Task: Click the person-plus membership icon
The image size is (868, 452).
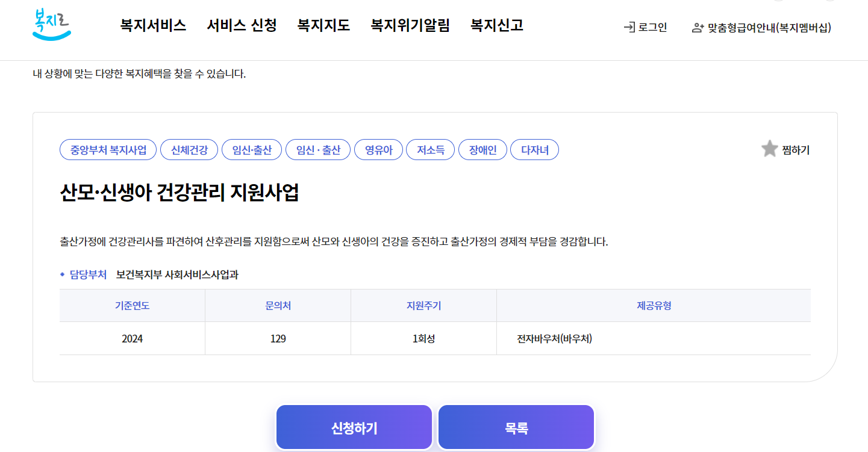Action: click(x=698, y=26)
